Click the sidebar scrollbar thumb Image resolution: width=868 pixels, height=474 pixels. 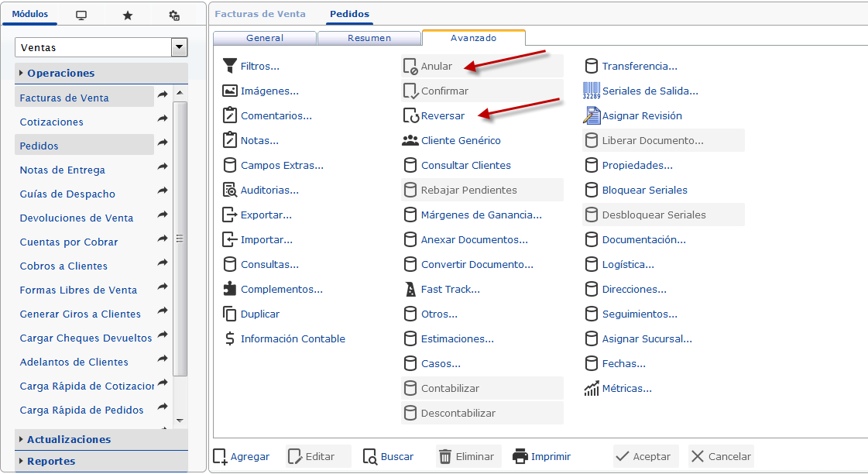coord(180,239)
